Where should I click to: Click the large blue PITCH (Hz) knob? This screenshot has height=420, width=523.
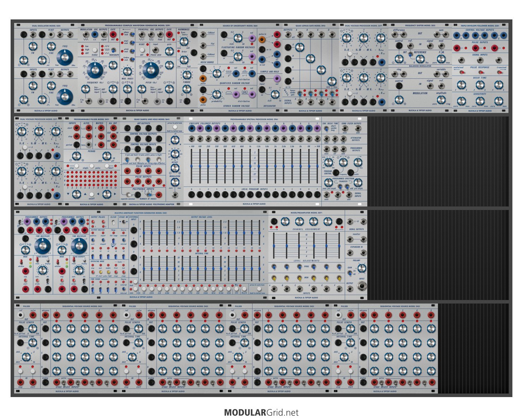(151, 70)
